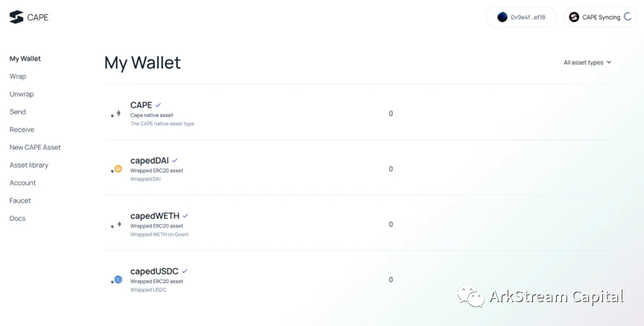Click the CAPE logo icon
This screenshot has height=326, width=644.
16,17
